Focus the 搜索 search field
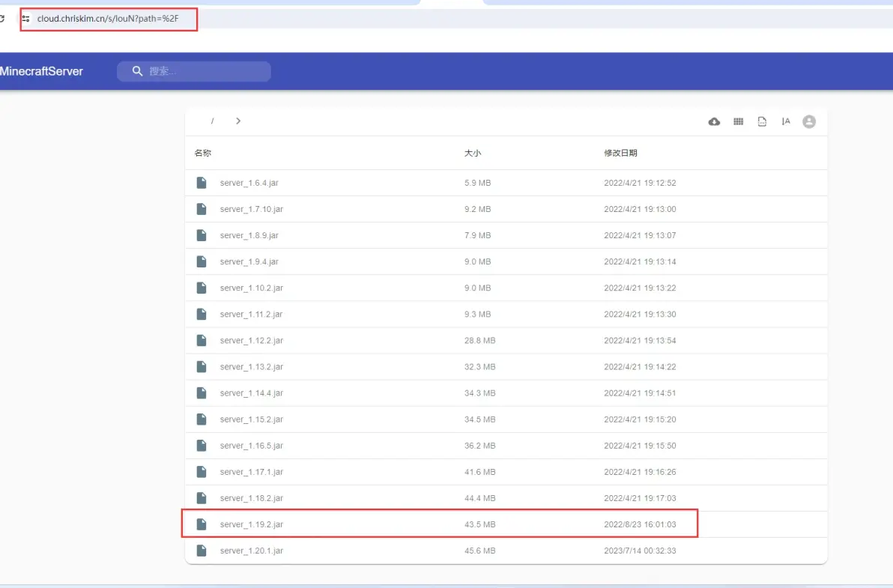 point(193,71)
